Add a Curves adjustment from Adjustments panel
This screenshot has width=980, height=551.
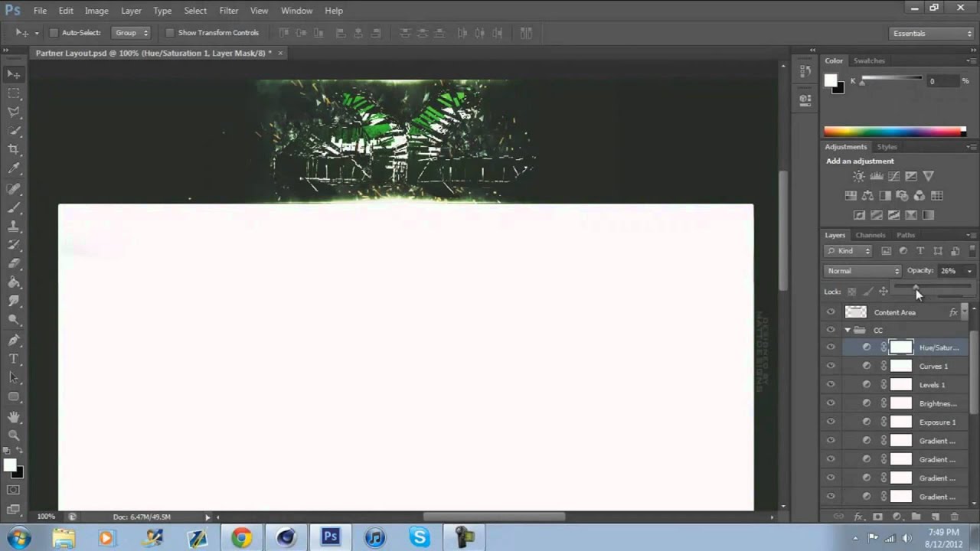click(893, 176)
